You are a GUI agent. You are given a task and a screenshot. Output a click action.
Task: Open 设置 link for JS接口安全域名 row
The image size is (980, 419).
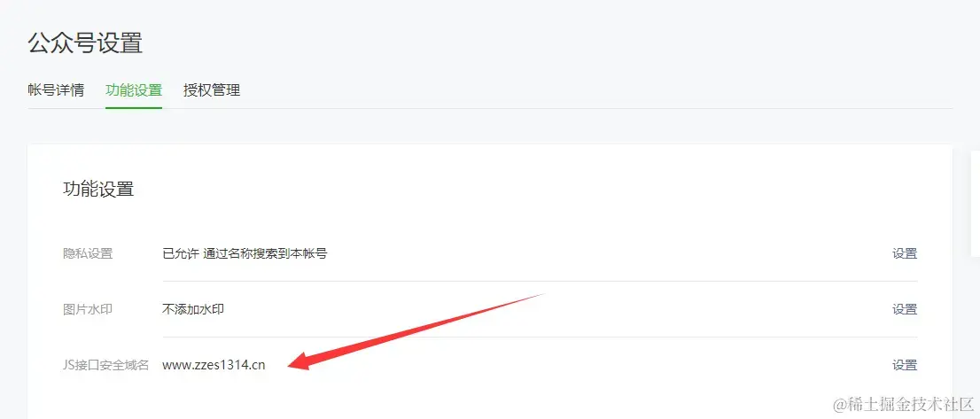point(905,365)
